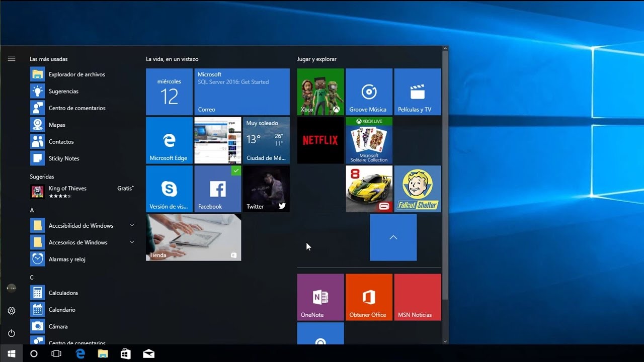Jump to letter C app group
Image resolution: width=644 pixels, height=362 pixels.
pos(32,278)
